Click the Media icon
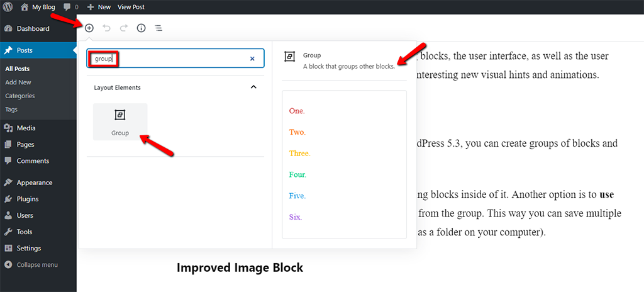This screenshot has width=644, height=292. click(8, 128)
